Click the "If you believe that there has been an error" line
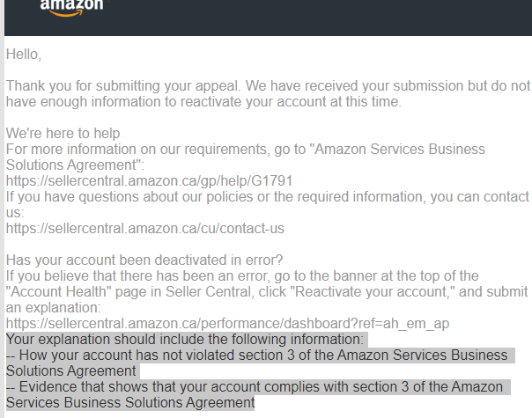The height and width of the screenshot is (418, 532). click(x=242, y=276)
